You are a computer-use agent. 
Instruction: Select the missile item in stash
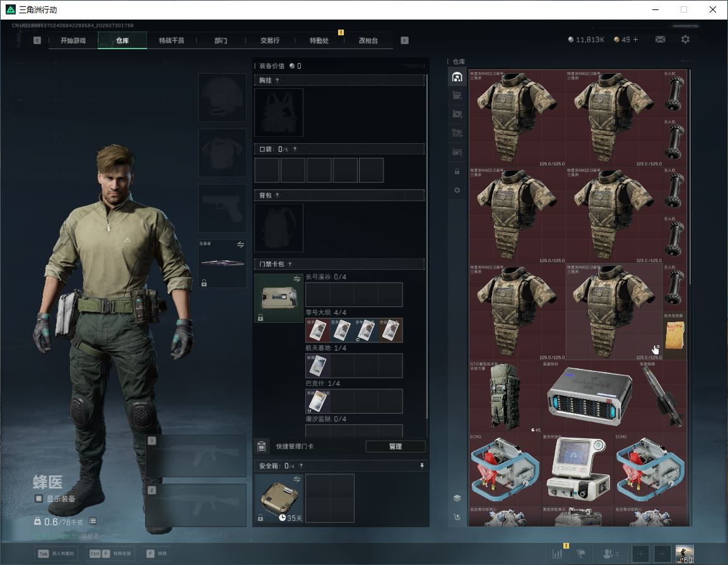pyautogui.click(x=663, y=397)
